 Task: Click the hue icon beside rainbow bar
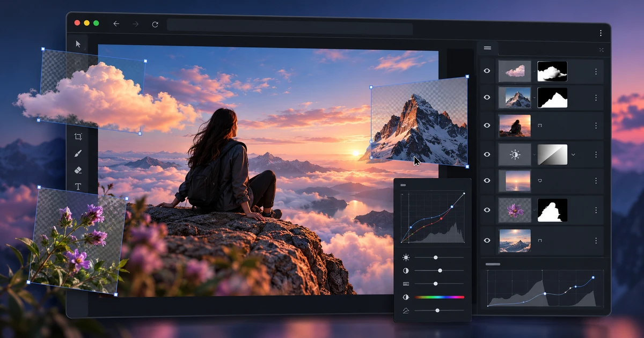click(406, 297)
